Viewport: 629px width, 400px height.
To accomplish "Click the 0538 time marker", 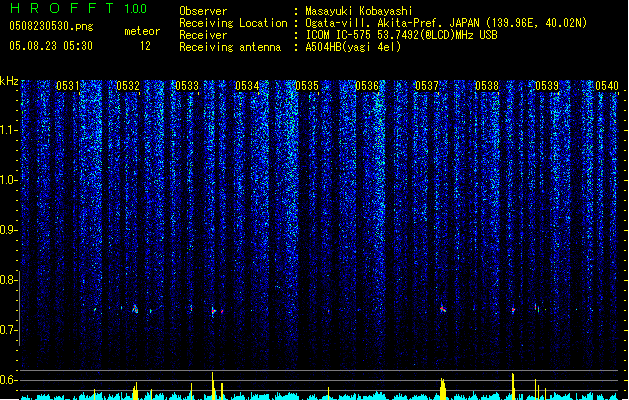I will pyautogui.click(x=487, y=86).
